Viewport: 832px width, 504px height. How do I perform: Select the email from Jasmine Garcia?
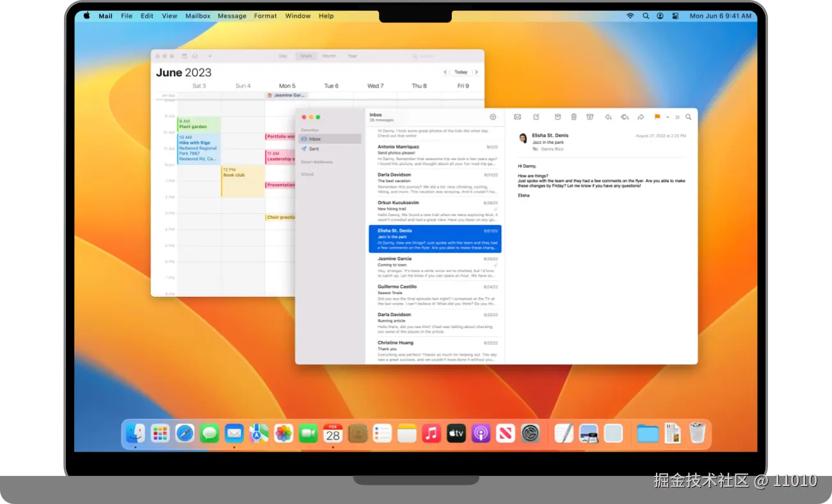tap(435, 265)
